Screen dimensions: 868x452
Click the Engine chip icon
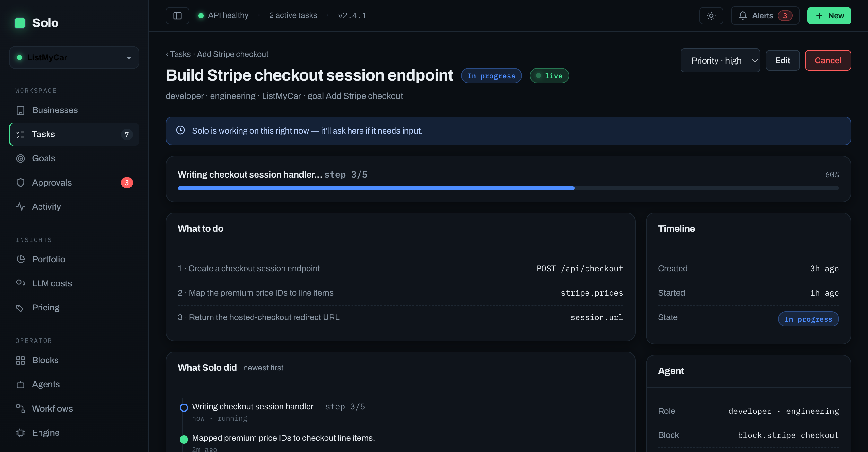21,433
